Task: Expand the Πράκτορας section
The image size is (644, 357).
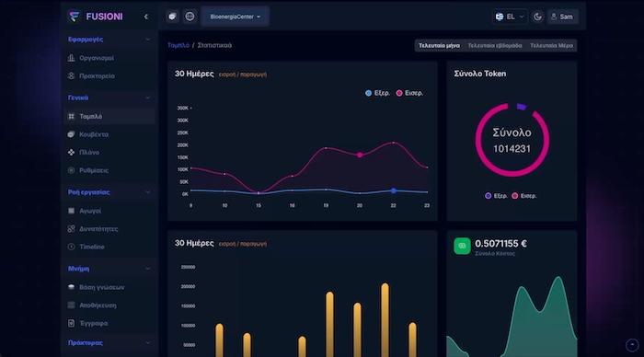Action: click(x=147, y=342)
